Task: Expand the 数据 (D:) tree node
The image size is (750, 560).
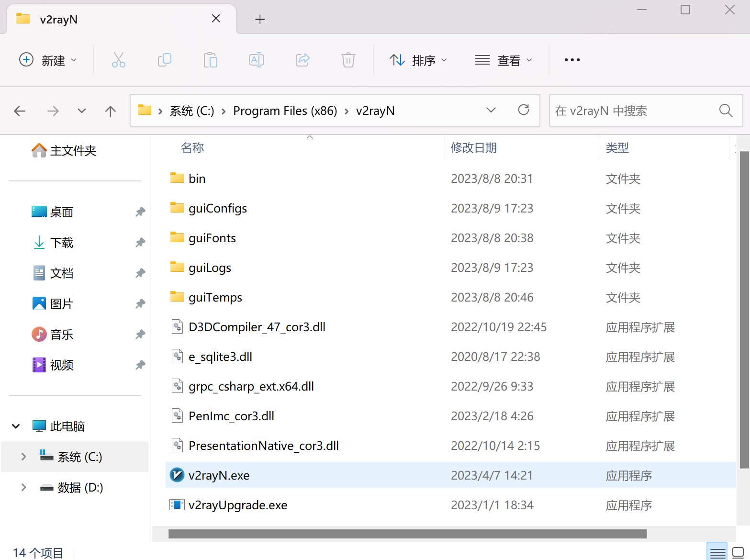Action: pyautogui.click(x=23, y=487)
